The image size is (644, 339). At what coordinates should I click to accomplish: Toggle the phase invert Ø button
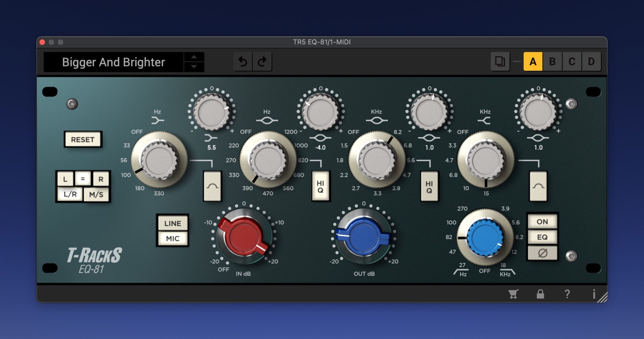[x=542, y=253]
